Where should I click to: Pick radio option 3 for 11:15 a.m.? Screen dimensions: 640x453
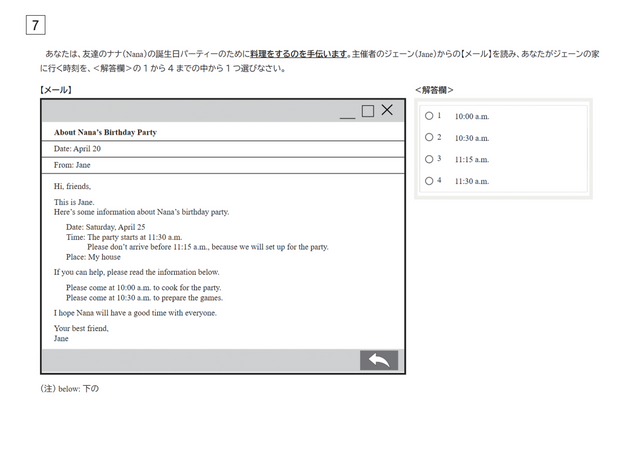pyautogui.click(x=429, y=159)
